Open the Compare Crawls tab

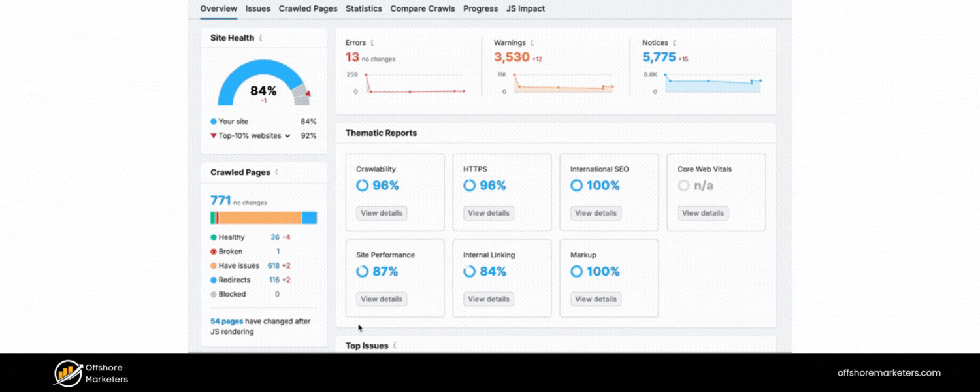coord(422,8)
